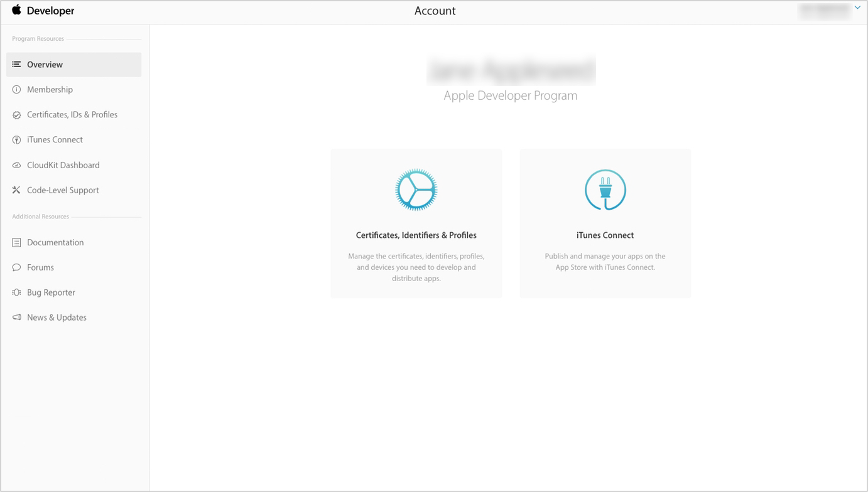
Task: Click the Developer title link
Action: (50, 11)
